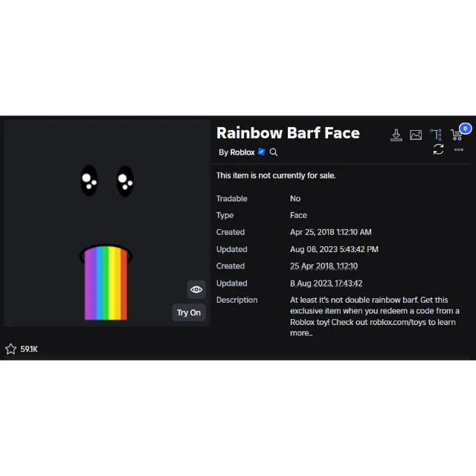Click the Rainbow Barf Face thumbnail
This screenshot has width=476, height=476.
pyautogui.click(x=106, y=223)
